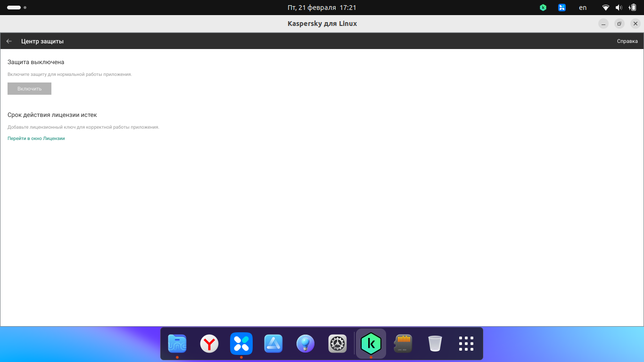This screenshot has width=644, height=362.
Task: Click the Срок действия лицензии истек heading
Action: pyautogui.click(x=52, y=115)
